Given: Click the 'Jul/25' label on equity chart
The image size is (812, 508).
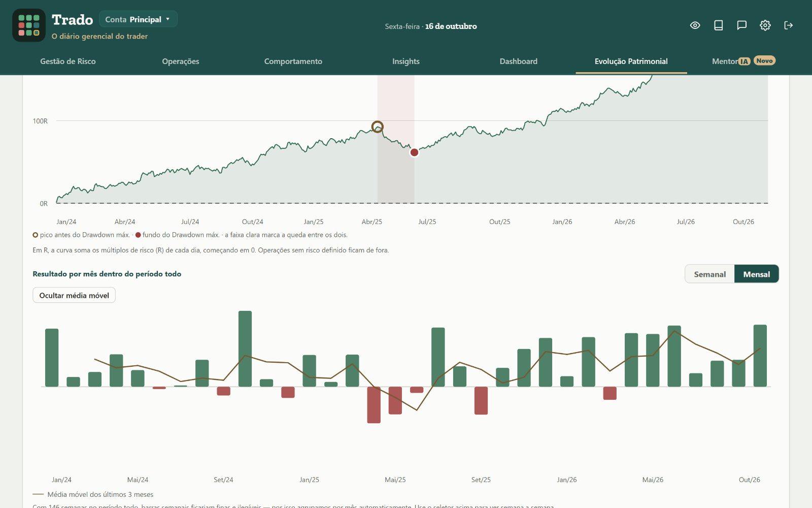Looking at the screenshot, I should click(427, 222).
